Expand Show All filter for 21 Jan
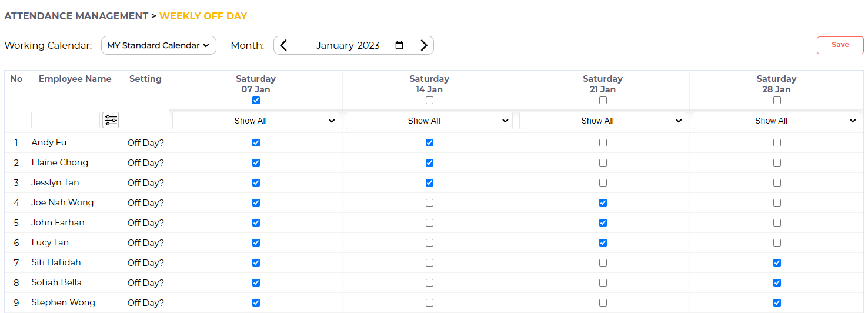868x313 pixels. (x=603, y=121)
